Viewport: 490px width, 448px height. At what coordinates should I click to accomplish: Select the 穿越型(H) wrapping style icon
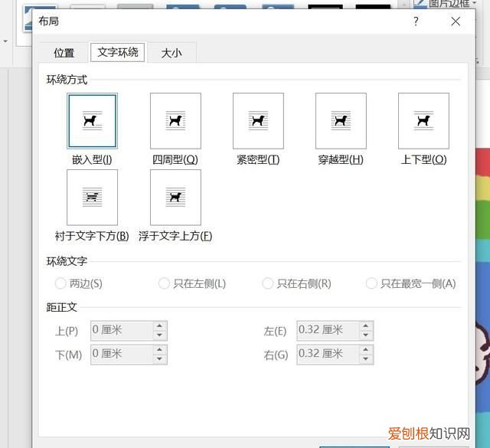click(341, 121)
